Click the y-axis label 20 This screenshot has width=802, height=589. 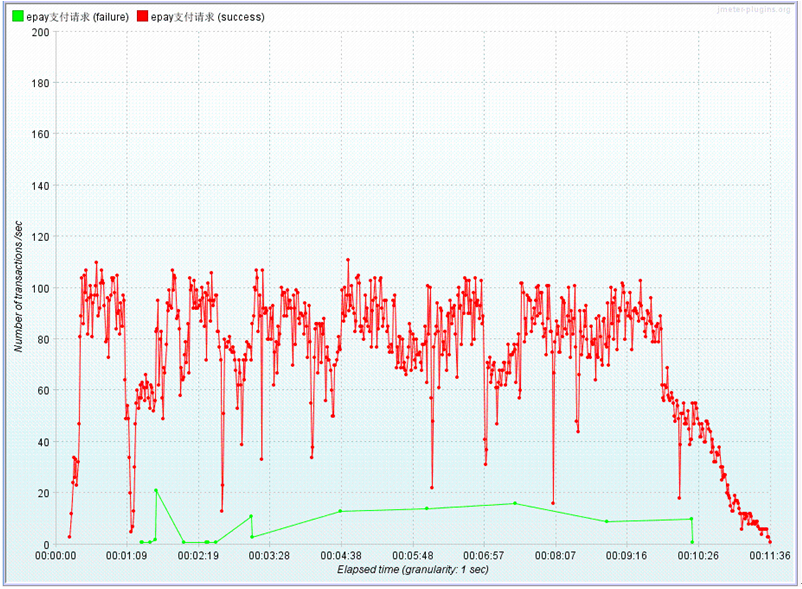[x=43, y=493]
